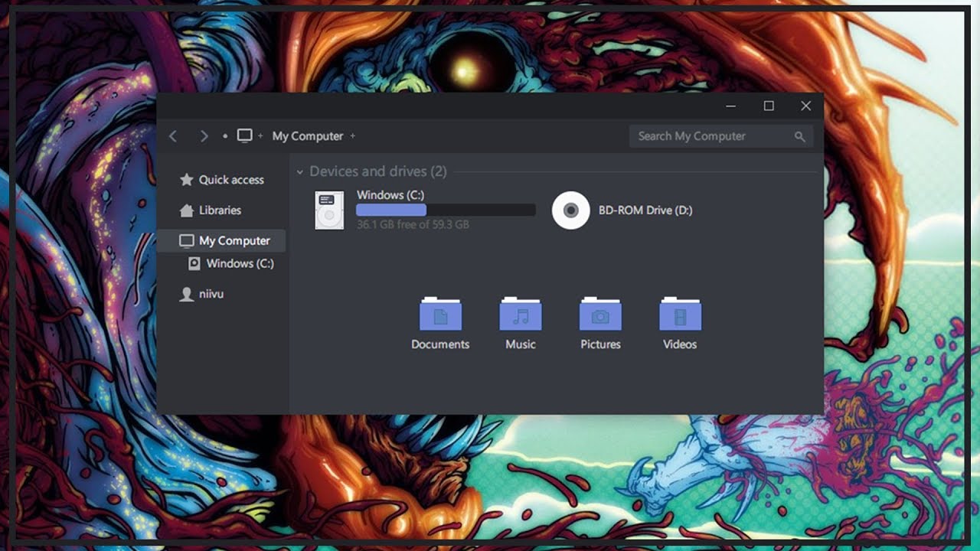980x551 pixels.
Task: Click the 36.1 GB free of 59.3 GB text
Action: (413, 225)
